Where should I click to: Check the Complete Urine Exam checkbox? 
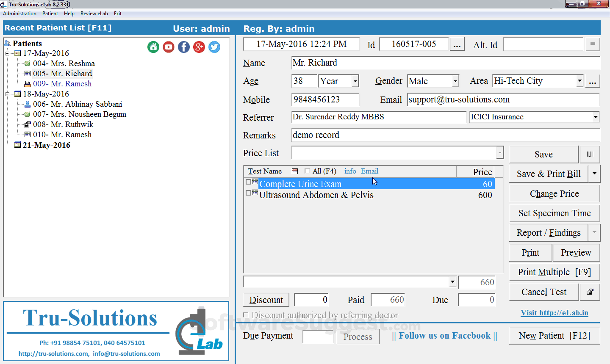coord(248,182)
